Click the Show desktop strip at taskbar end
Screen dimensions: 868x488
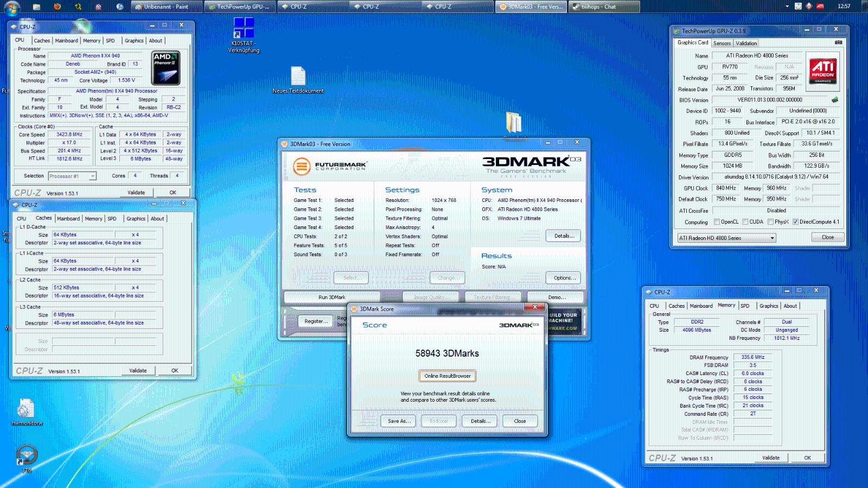[x=864, y=7]
